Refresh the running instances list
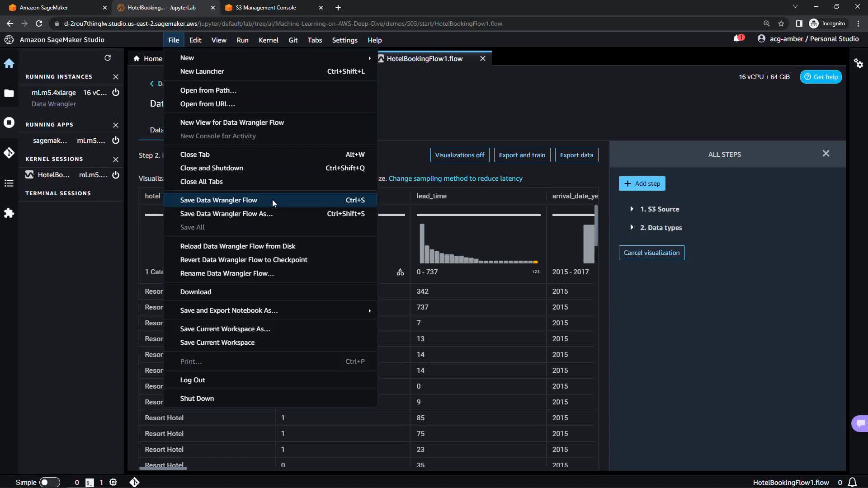Image resolution: width=868 pixels, height=488 pixels. tap(108, 58)
